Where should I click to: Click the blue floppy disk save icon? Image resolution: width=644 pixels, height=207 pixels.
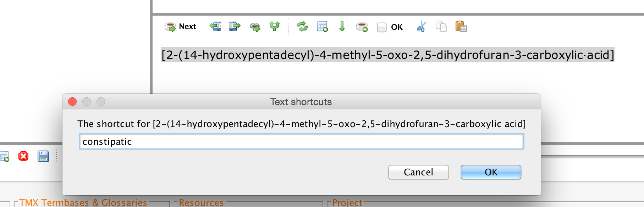[43, 156]
